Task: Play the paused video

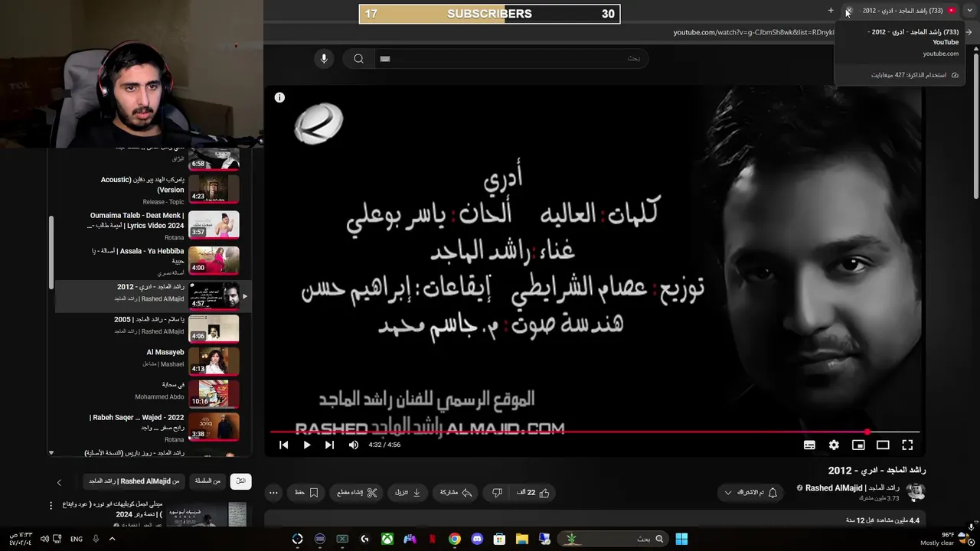Action: pyautogui.click(x=307, y=445)
